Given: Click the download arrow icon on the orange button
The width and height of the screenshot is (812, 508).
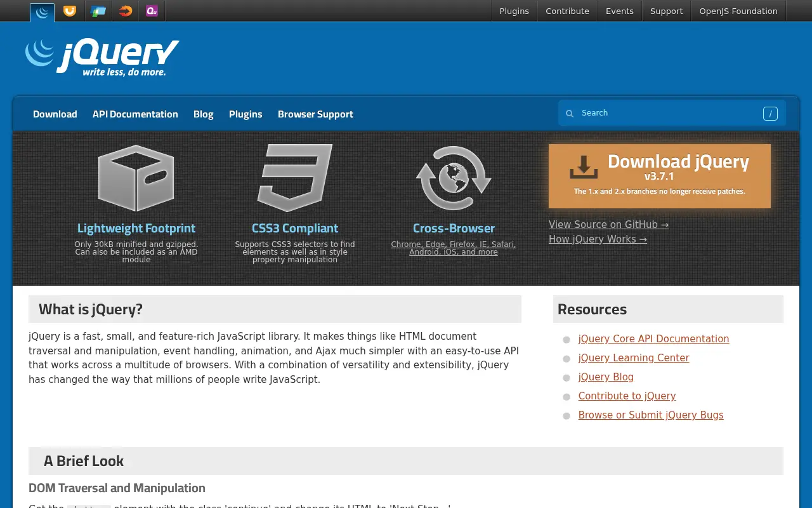Looking at the screenshot, I should pyautogui.click(x=584, y=167).
